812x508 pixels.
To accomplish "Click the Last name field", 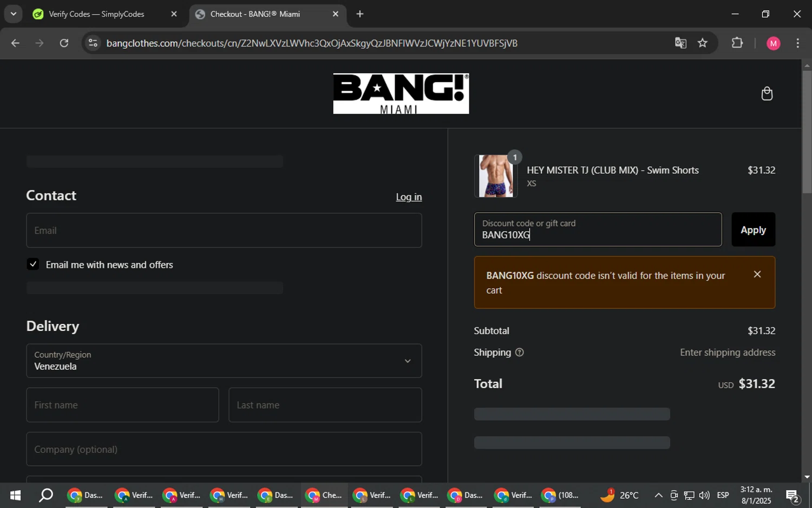I will (x=325, y=405).
